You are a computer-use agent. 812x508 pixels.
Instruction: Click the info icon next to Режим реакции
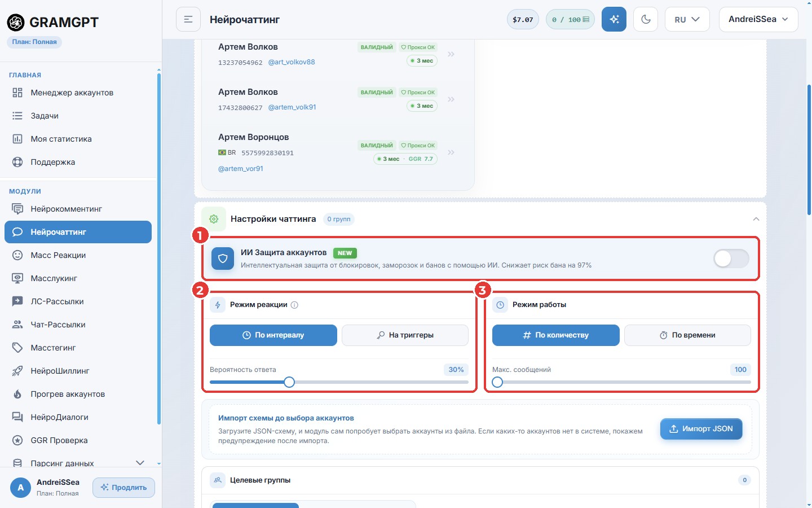tap(294, 305)
